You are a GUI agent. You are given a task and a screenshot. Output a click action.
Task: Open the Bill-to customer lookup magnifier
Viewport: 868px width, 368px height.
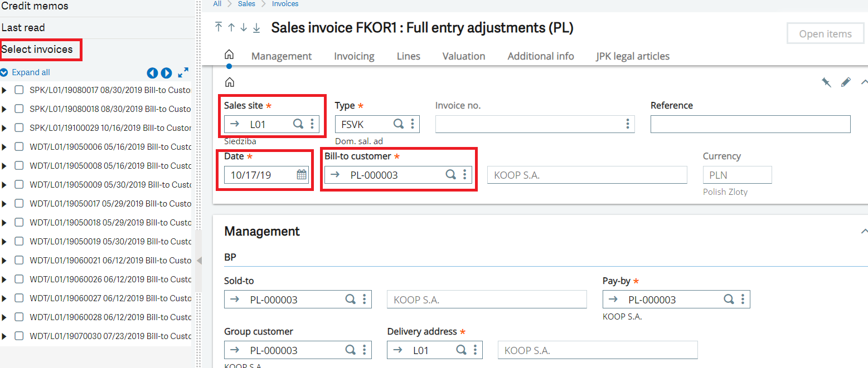(x=450, y=174)
